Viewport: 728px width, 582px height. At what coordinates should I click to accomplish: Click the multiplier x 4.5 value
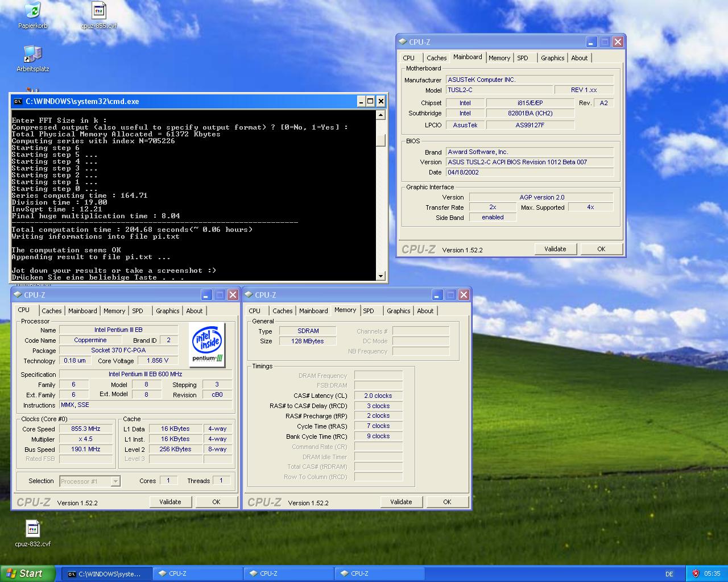click(85, 439)
